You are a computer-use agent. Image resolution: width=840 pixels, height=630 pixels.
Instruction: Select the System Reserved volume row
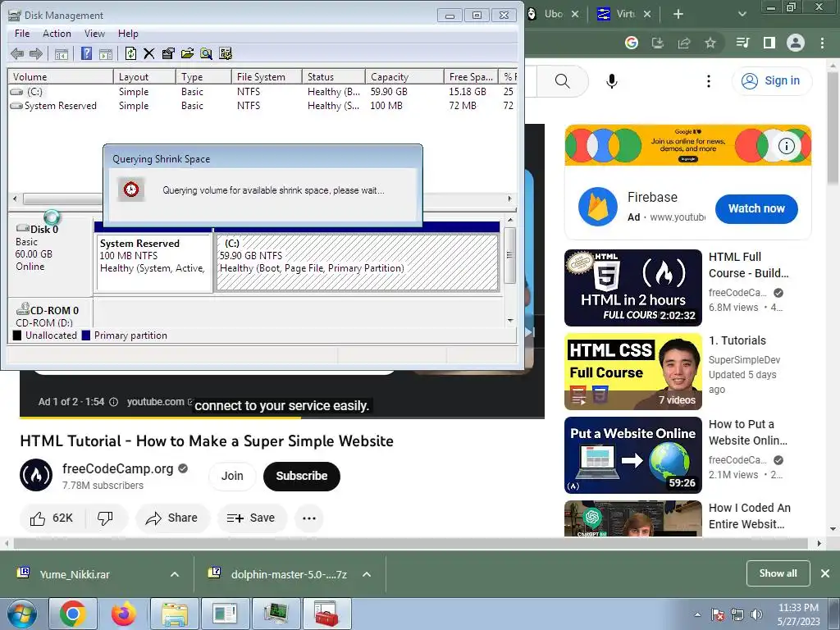[x=262, y=106]
